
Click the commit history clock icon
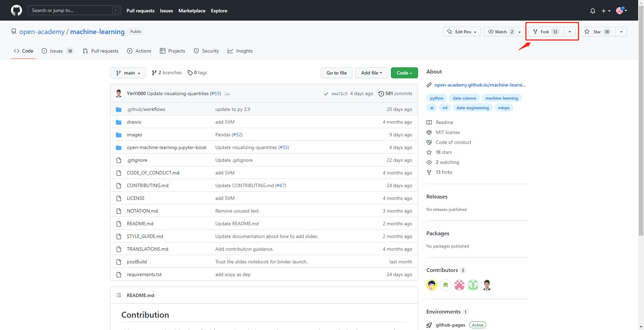click(x=381, y=94)
